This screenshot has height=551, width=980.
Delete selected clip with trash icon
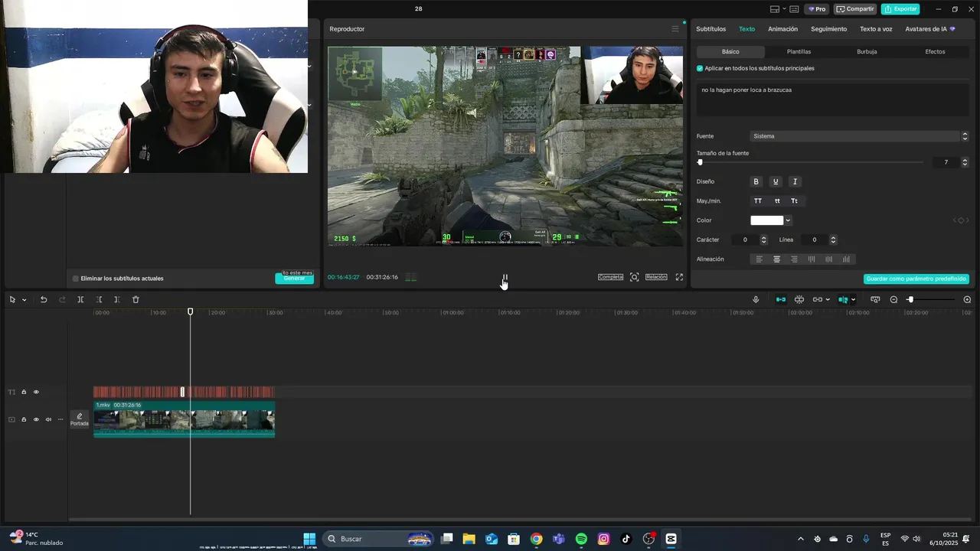click(x=136, y=299)
